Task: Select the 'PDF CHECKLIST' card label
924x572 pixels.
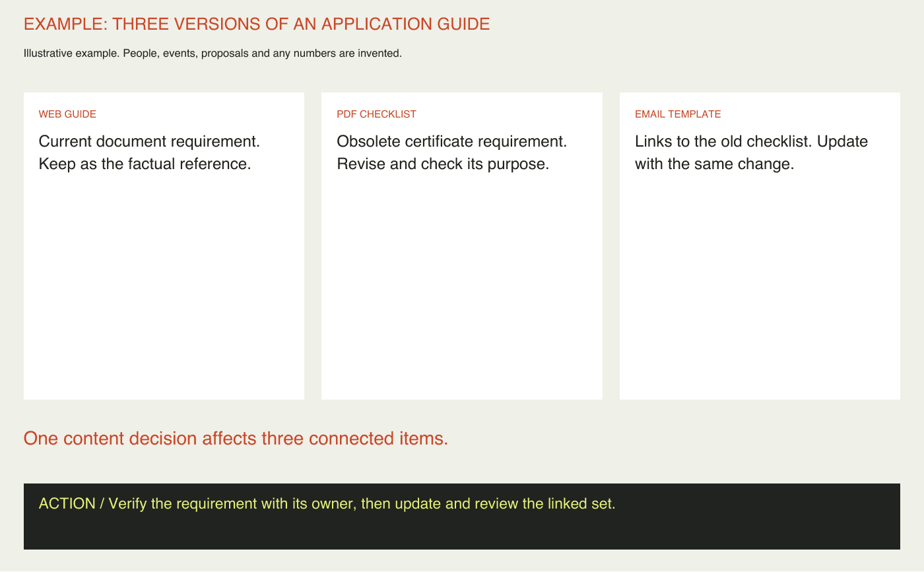Action: pos(376,114)
